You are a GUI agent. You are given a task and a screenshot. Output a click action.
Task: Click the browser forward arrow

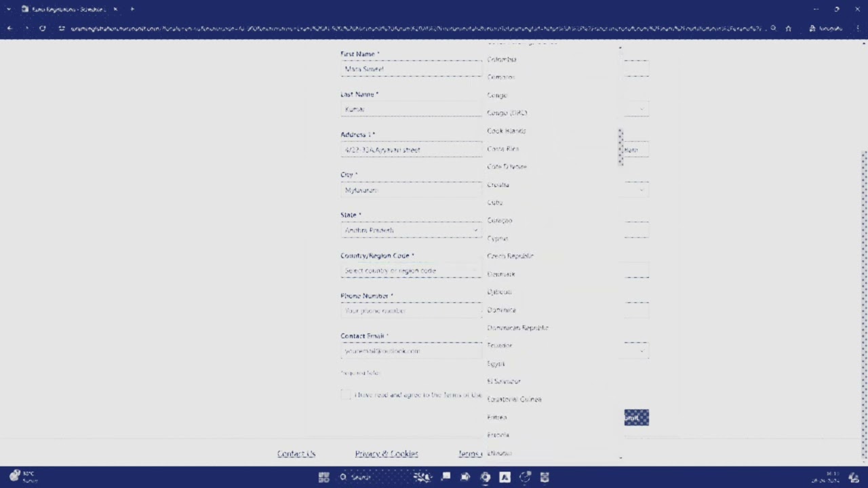(x=26, y=28)
